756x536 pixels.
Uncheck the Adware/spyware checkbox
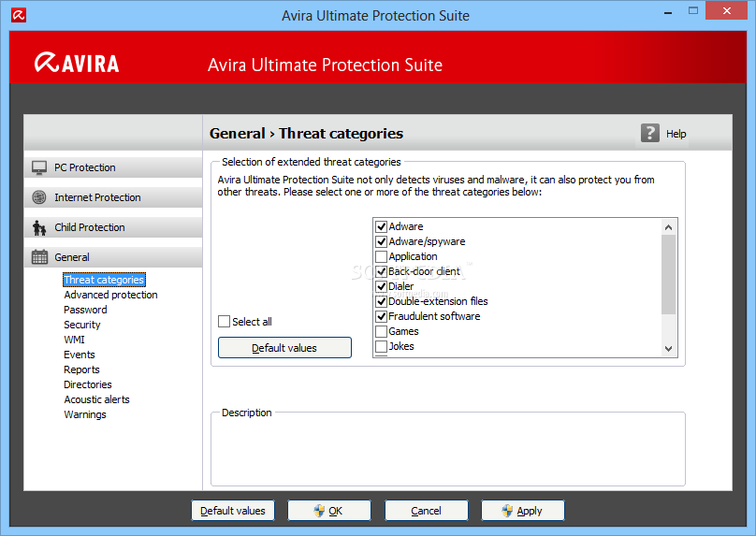pyautogui.click(x=382, y=241)
